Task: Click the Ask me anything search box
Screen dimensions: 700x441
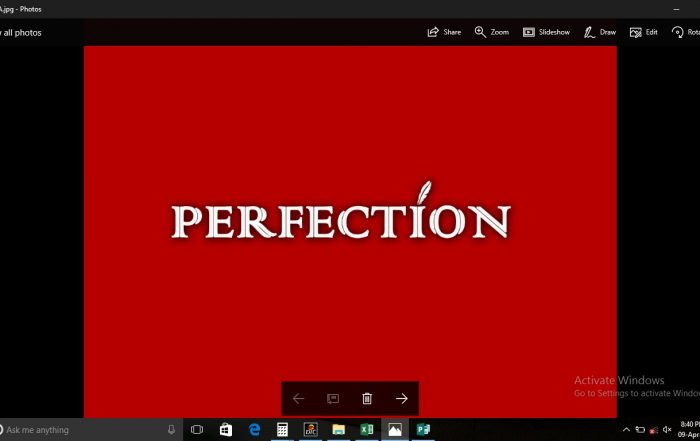Action: 83,430
